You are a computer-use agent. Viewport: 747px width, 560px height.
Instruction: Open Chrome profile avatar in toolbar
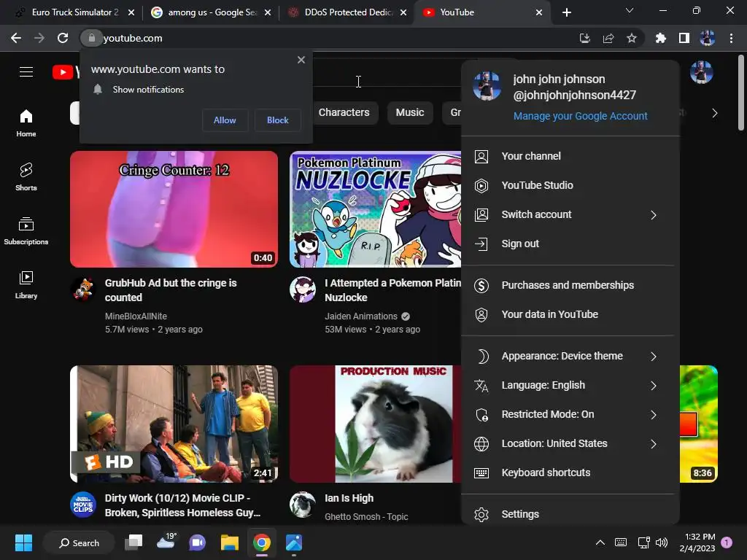pos(707,38)
